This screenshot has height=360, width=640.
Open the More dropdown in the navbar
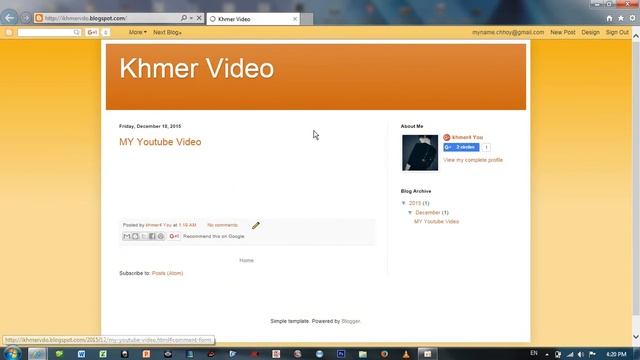138,32
